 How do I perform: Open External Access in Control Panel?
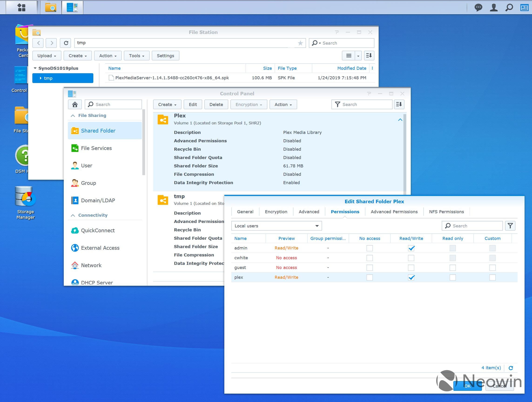tap(105, 248)
